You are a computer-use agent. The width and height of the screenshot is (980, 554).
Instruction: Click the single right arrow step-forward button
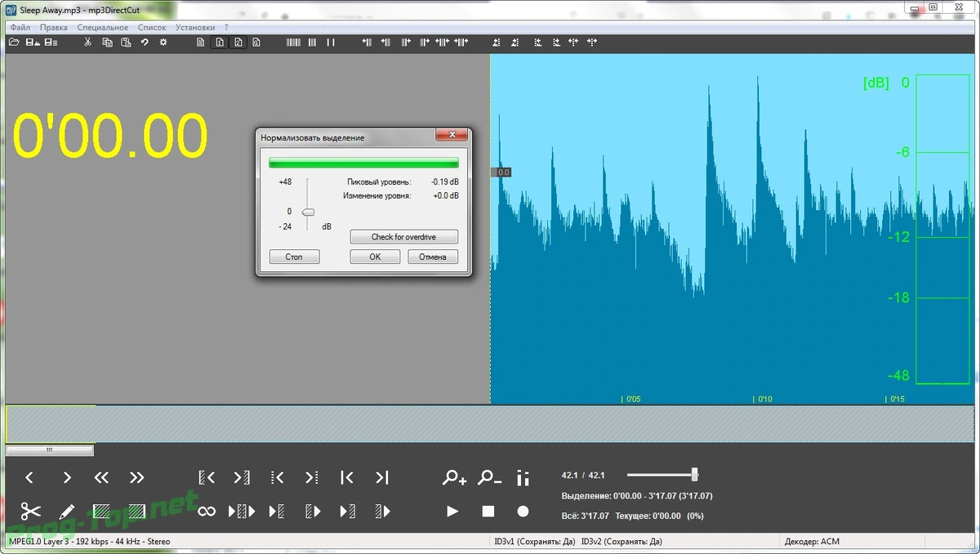point(67,477)
